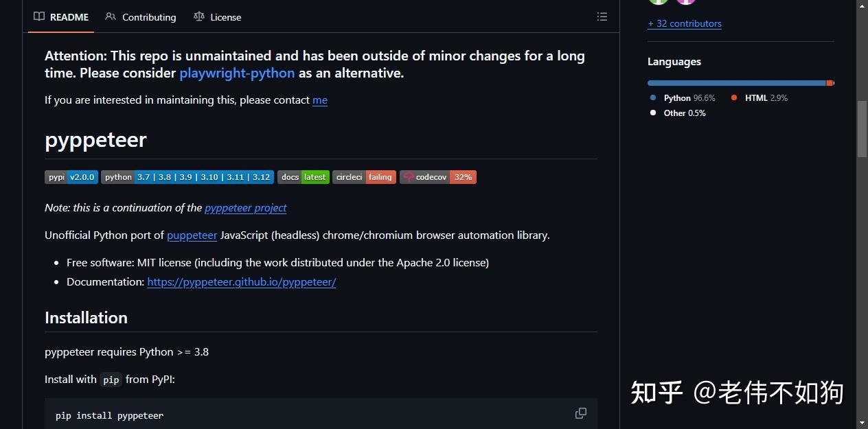Click the codecov 32% badge
868x429 pixels.
438,177
